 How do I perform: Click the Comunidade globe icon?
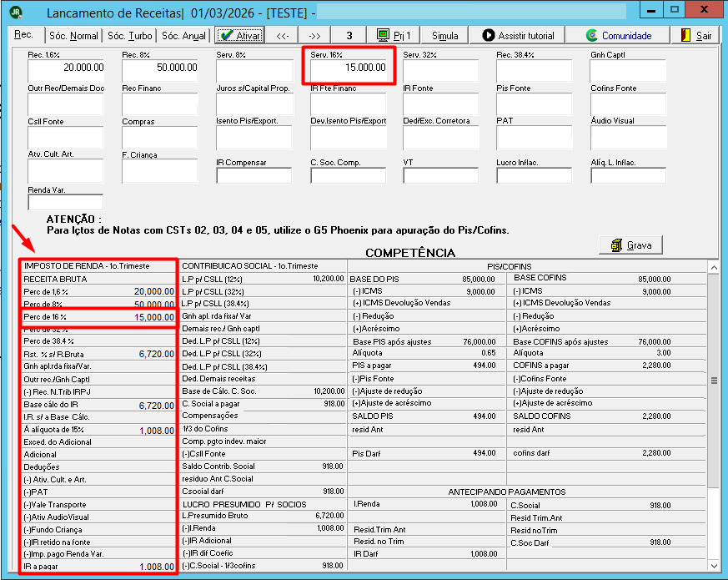click(591, 35)
